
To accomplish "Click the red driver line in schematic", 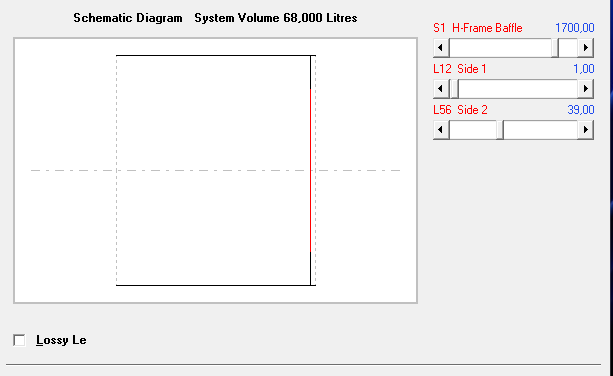I will [310, 170].
